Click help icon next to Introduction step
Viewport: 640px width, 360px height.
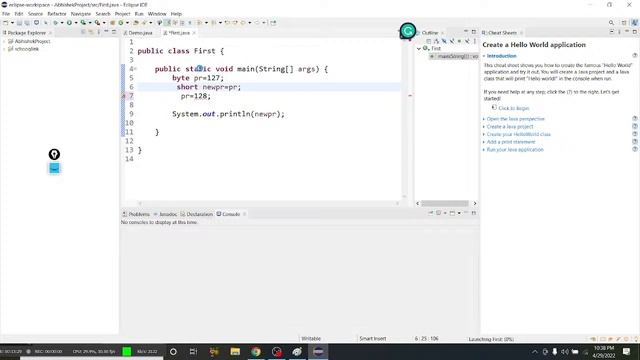coord(635,56)
